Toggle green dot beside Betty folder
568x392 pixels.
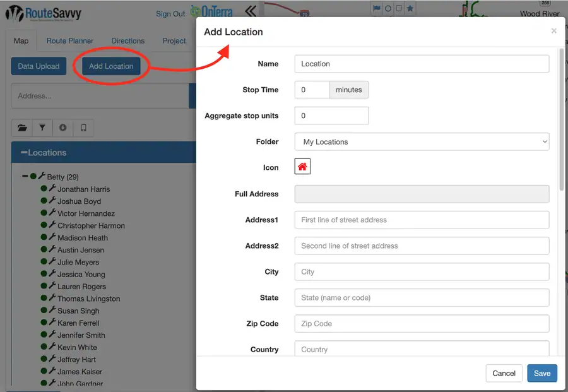33,176
